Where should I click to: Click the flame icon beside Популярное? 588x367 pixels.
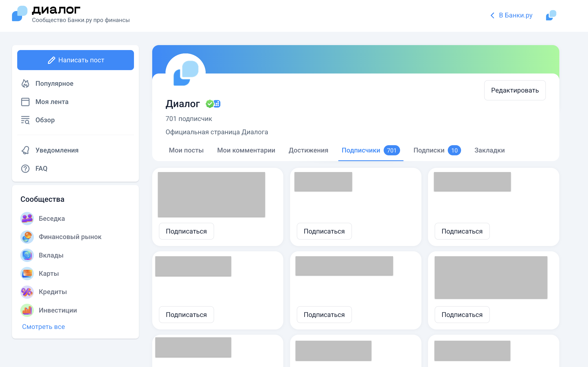tap(25, 83)
